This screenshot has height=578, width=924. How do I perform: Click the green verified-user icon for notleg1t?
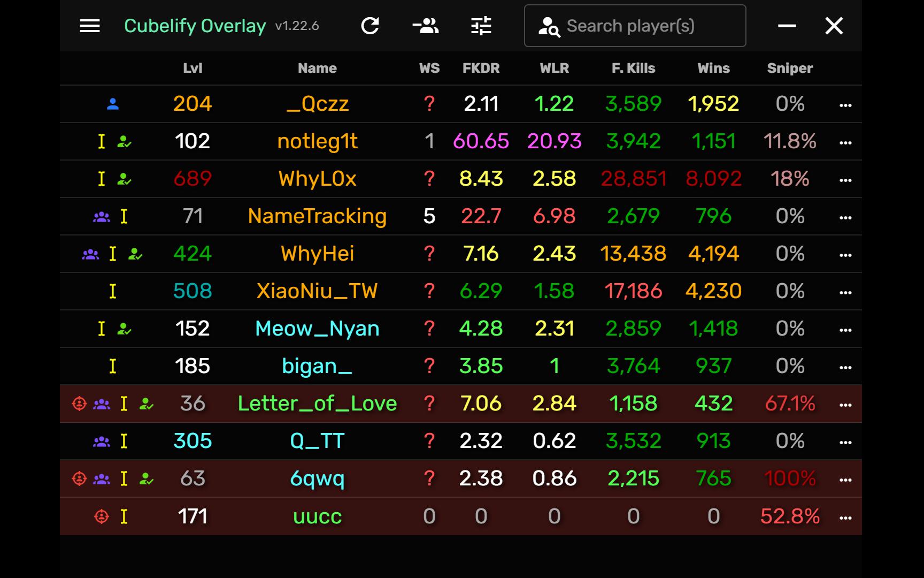(x=124, y=142)
